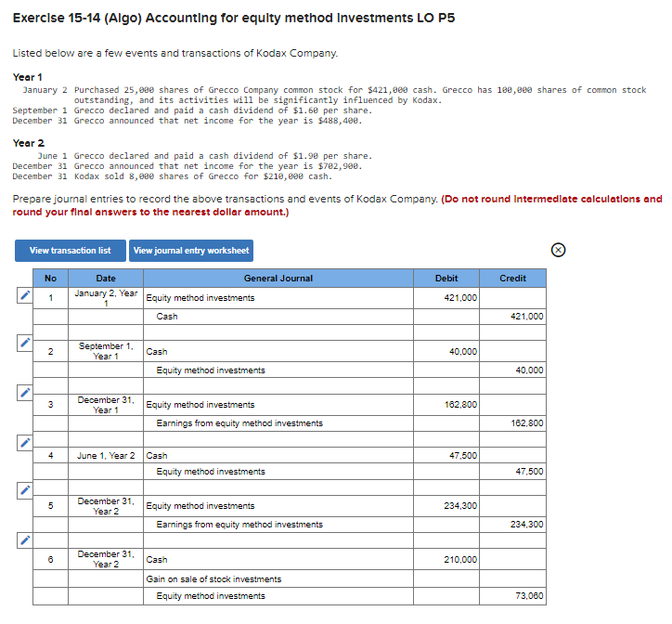Click debit amount 47,500
Screen dimensions: 672x624
(446, 455)
